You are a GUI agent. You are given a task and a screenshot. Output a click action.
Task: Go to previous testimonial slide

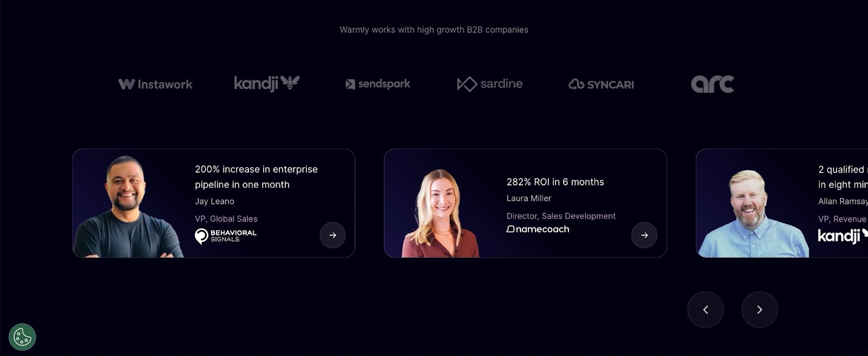click(x=705, y=309)
